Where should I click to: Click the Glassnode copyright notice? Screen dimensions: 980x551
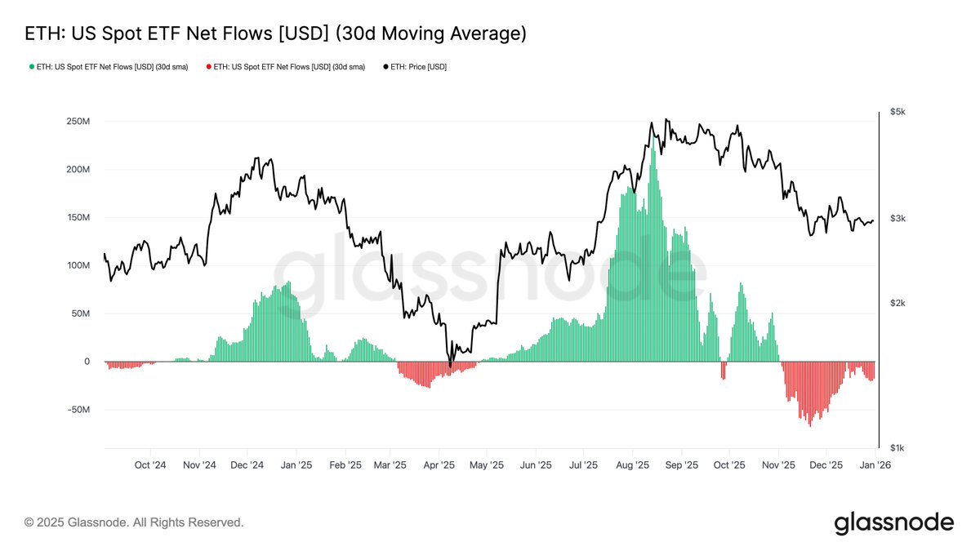coord(134,522)
